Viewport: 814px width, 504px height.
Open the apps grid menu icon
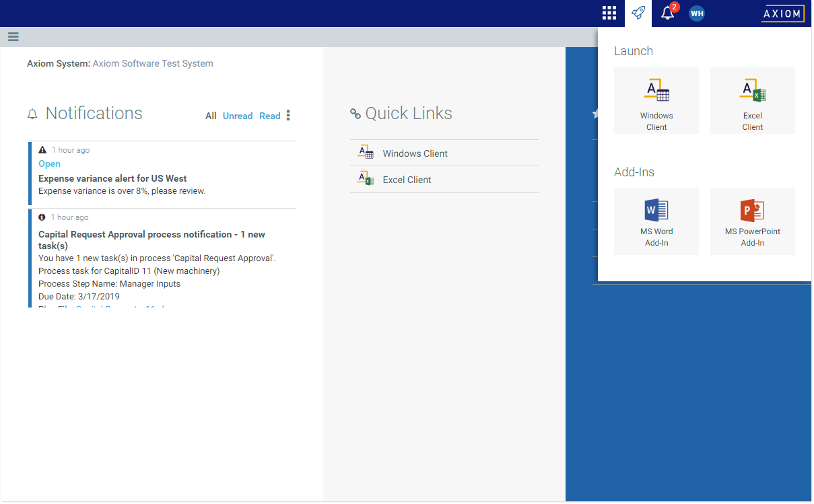pyautogui.click(x=609, y=13)
